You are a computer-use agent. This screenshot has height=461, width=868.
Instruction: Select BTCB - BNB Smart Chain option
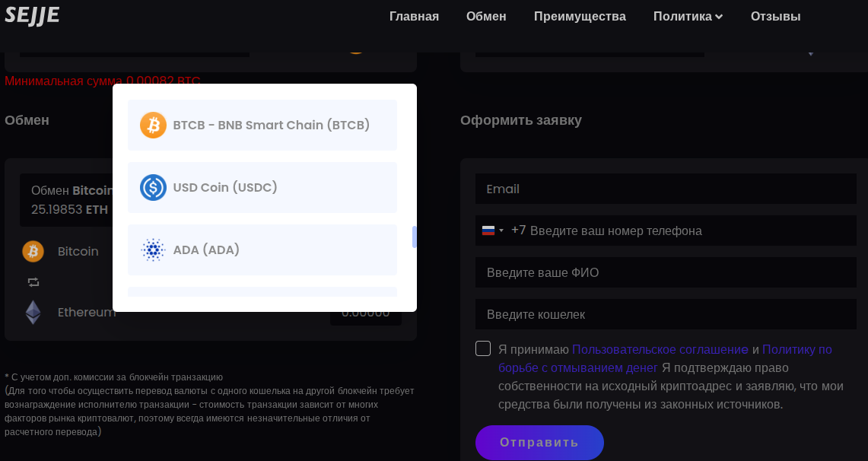point(262,125)
